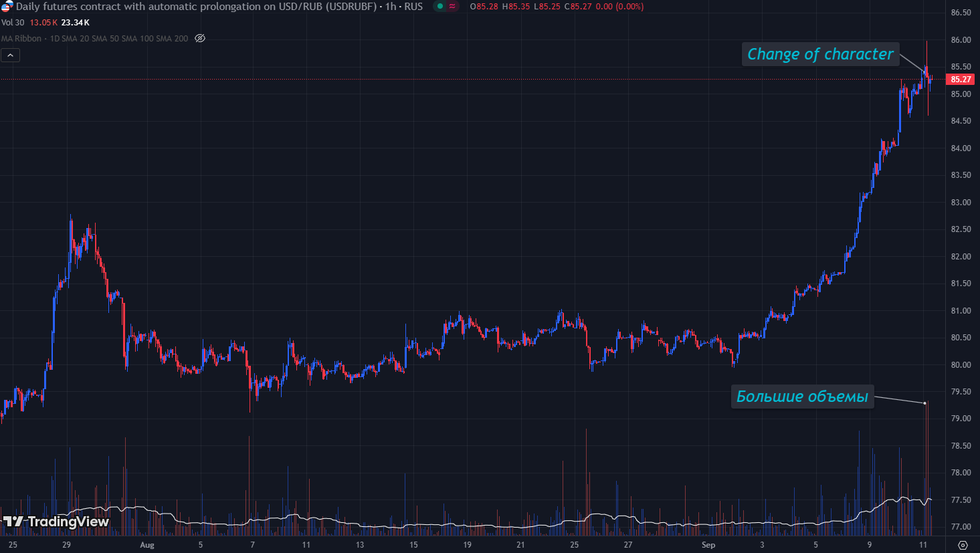The width and height of the screenshot is (980, 553).
Task: Click the pink approximate-data indicator icon
Action: click(453, 7)
